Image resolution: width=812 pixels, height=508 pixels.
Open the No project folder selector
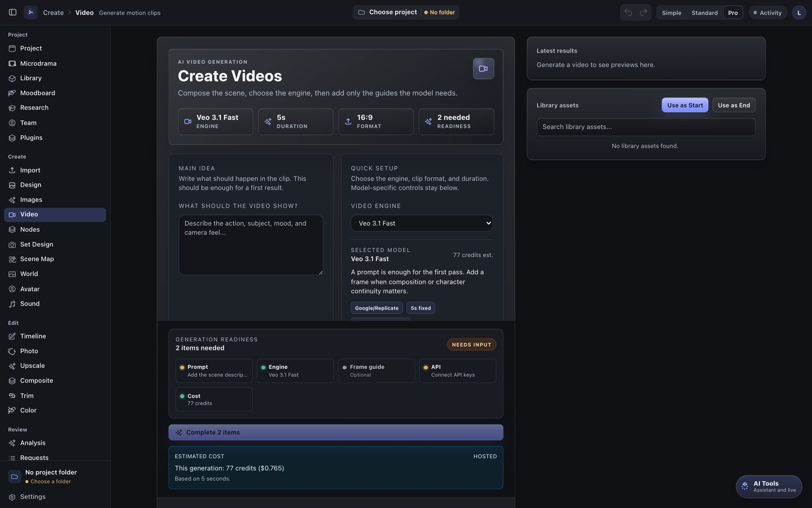[x=55, y=476]
